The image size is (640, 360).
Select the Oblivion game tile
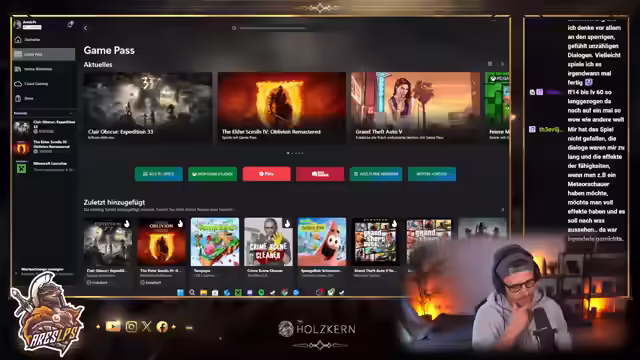161,251
